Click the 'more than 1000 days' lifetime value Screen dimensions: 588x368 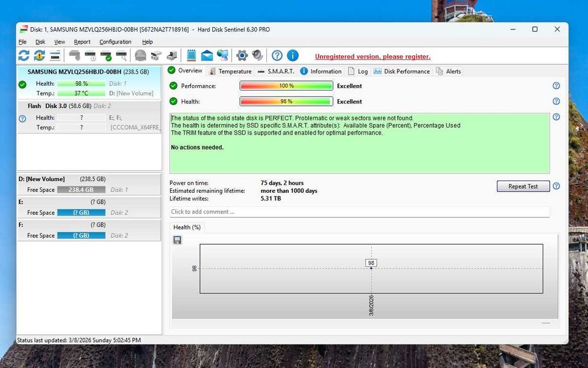click(x=289, y=190)
